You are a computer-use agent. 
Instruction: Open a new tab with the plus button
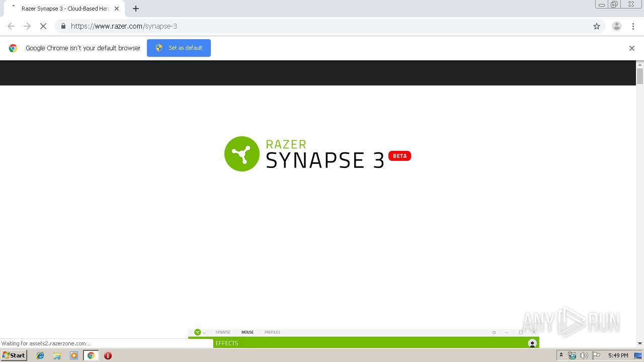tap(136, 9)
